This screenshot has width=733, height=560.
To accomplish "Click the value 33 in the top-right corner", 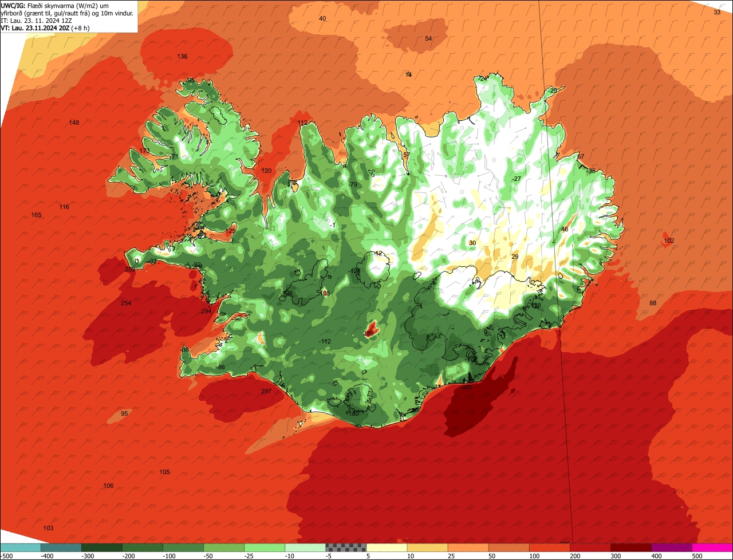I will pos(717,12).
